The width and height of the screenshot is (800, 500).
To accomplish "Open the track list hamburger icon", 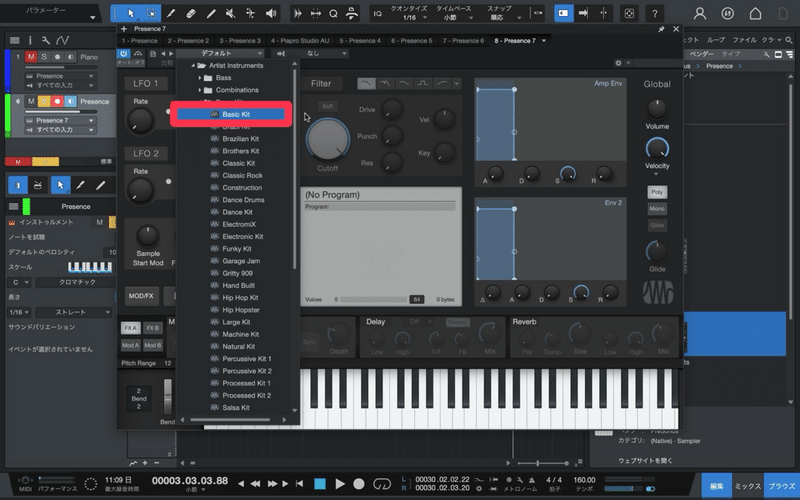I will 14,40.
